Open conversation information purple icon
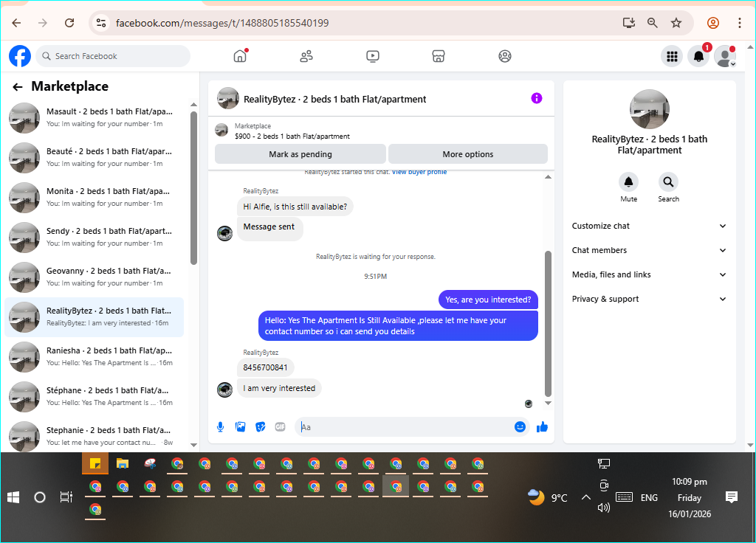The height and width of the screenshot is (543, 756). 537,98
